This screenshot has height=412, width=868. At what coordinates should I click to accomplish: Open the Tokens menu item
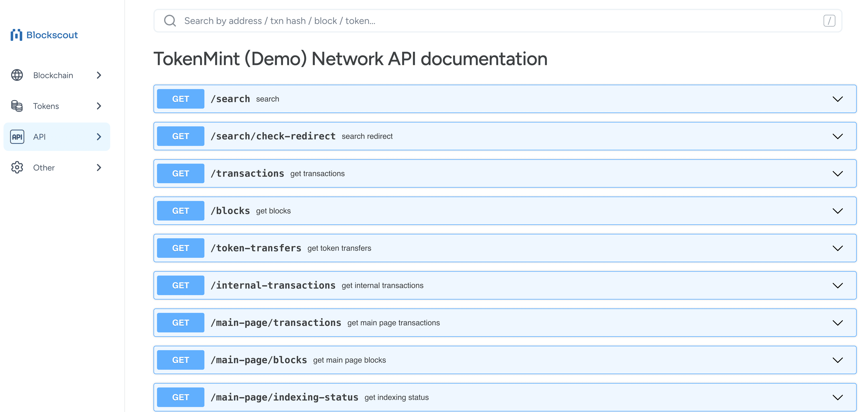tap(57, 106)
